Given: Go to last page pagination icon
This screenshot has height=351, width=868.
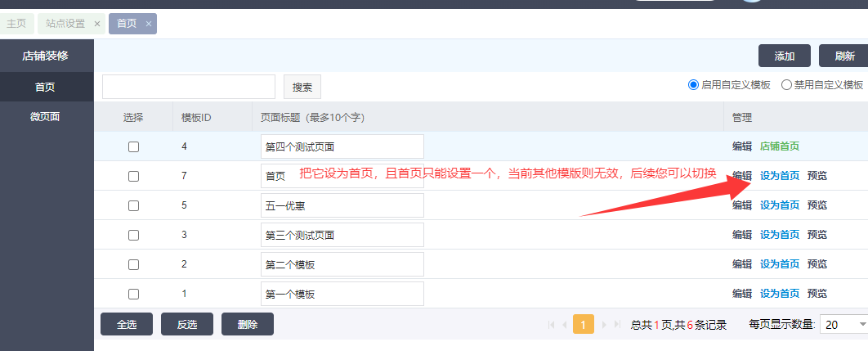Looking at the screenshot, I should (x=618, y=325).
